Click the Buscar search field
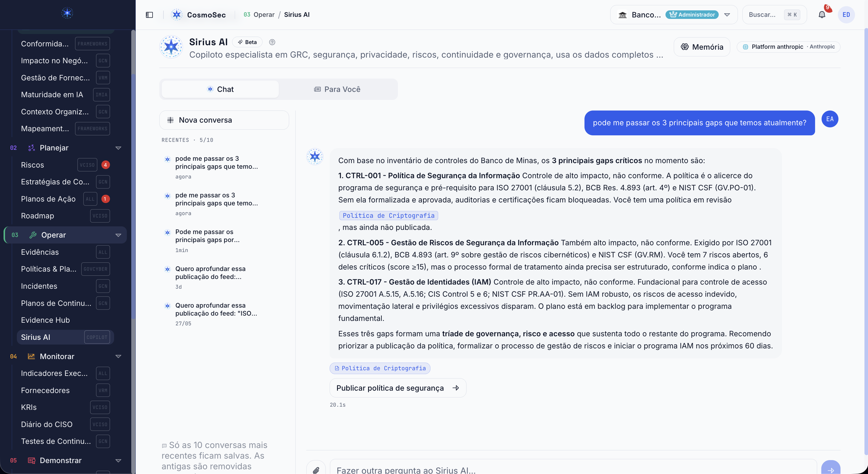This screenshot has width=868, height=474. 774,15
